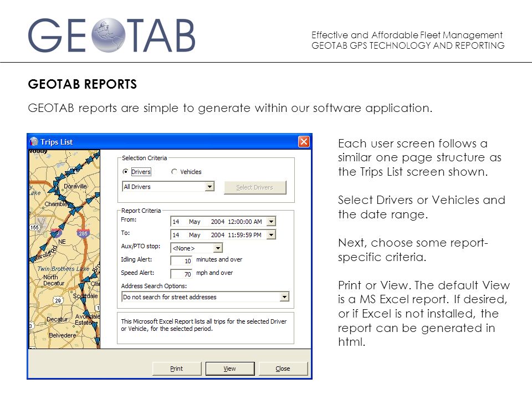532x399 pixels.
Task: Click the From time 12:00:00 AM
Action: (x=245, y=222)
